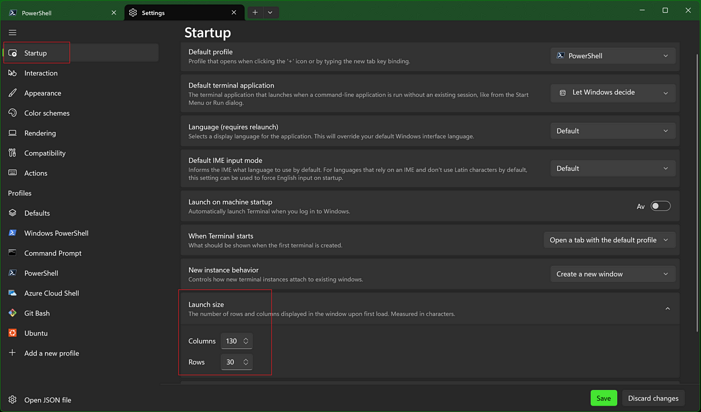Open the When Terminal starts dropdown

(609, 240)
